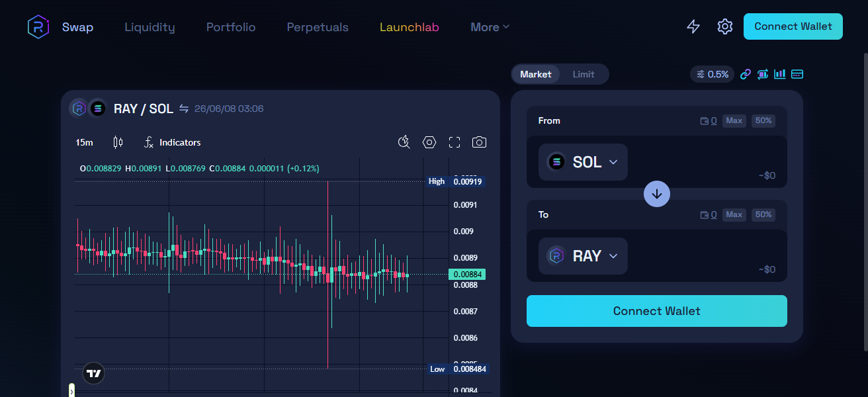The height and width of the screenshot is (397, 868).
Task: Click Max in the To box
Action: pyautogui.click(x=734, y=215)
